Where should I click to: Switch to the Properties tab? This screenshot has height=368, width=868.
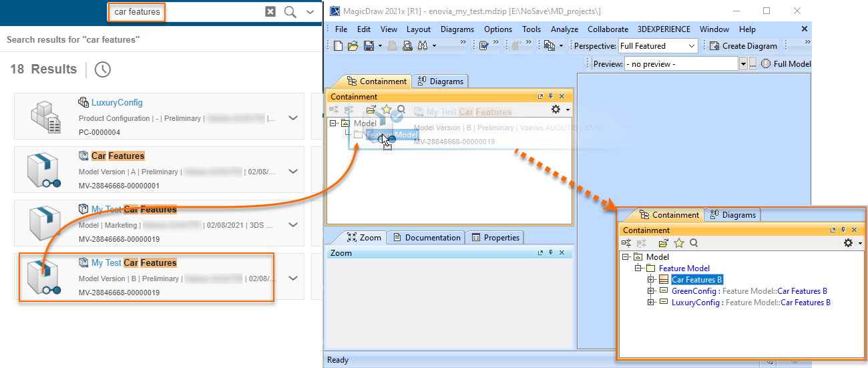tap(495, 237)
